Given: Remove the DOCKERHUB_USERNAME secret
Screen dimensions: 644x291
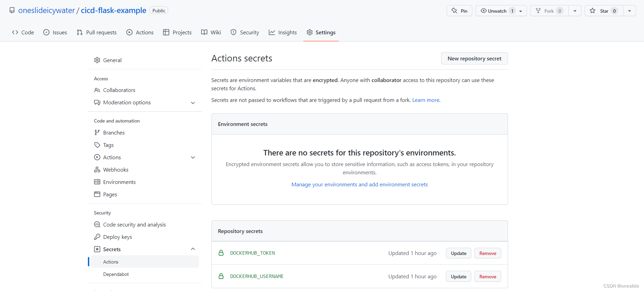Looking at the screenshot, I should (487, 277).
